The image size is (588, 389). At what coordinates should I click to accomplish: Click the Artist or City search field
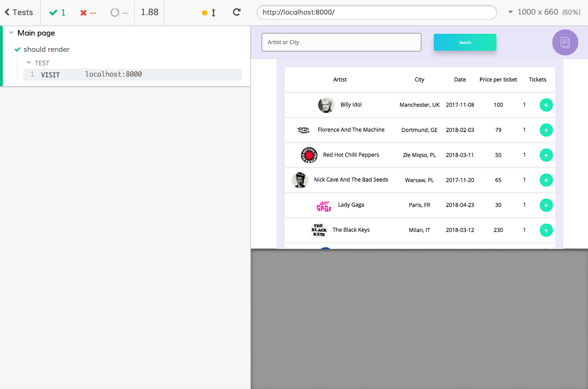pyautogui.click(x=341, y=42)
